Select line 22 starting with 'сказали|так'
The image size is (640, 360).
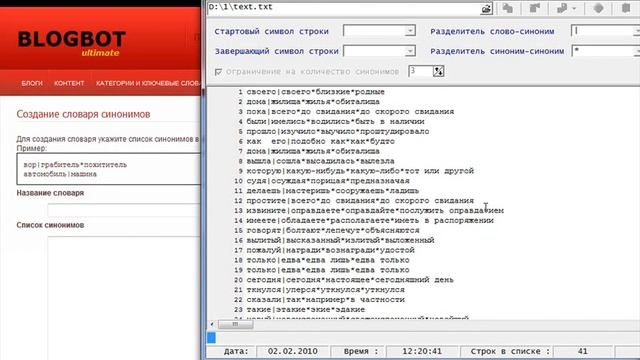325,300
